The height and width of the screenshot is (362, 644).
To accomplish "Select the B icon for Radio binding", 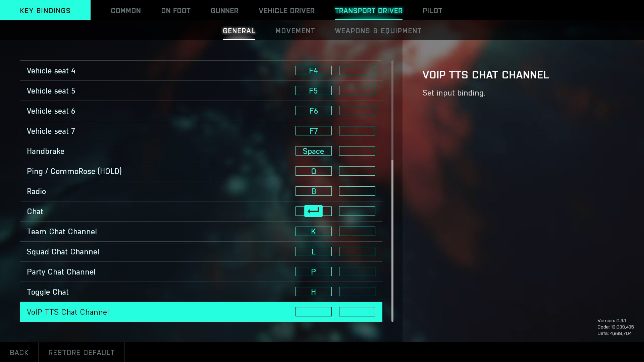I will [314, 191].
